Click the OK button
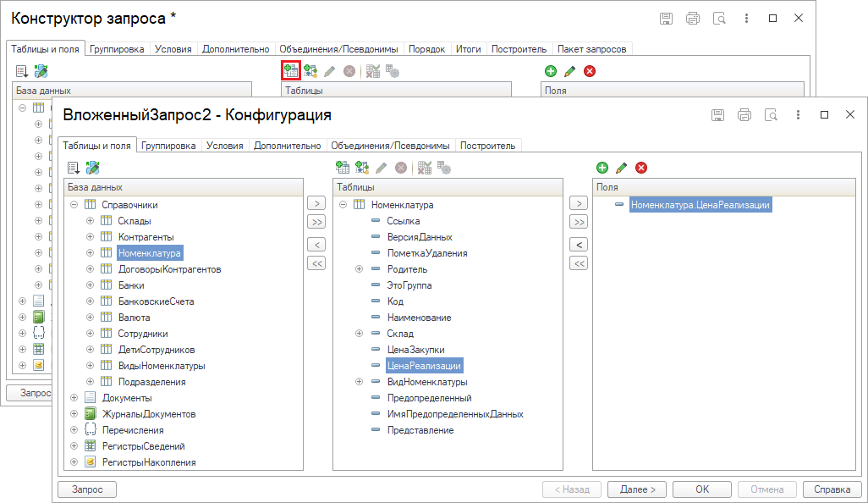The height and width of the screenshot is (503, 868). pyautogui.click(x=702, y=489)
